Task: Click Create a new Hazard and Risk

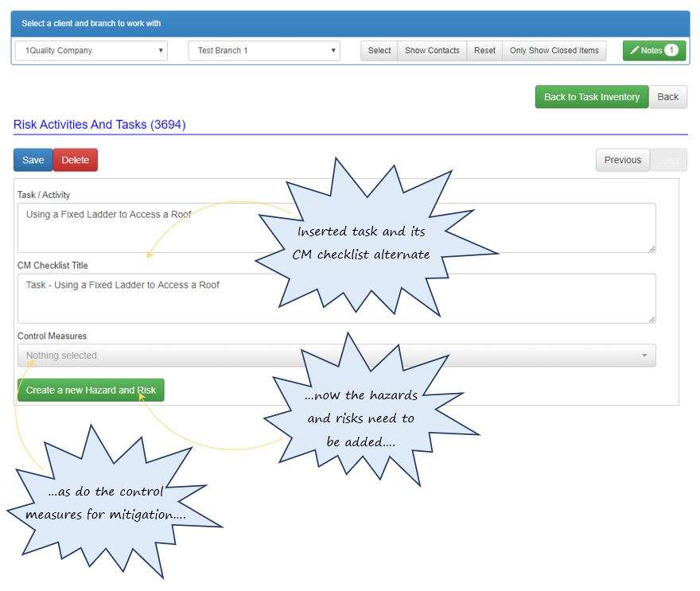Action: pyautogui.click(x=91, y=390)
